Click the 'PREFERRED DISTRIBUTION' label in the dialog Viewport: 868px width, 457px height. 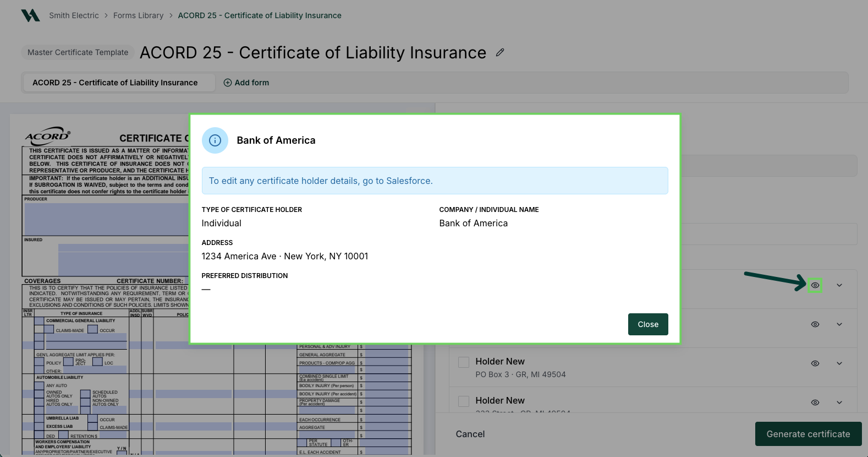point(245,276)
